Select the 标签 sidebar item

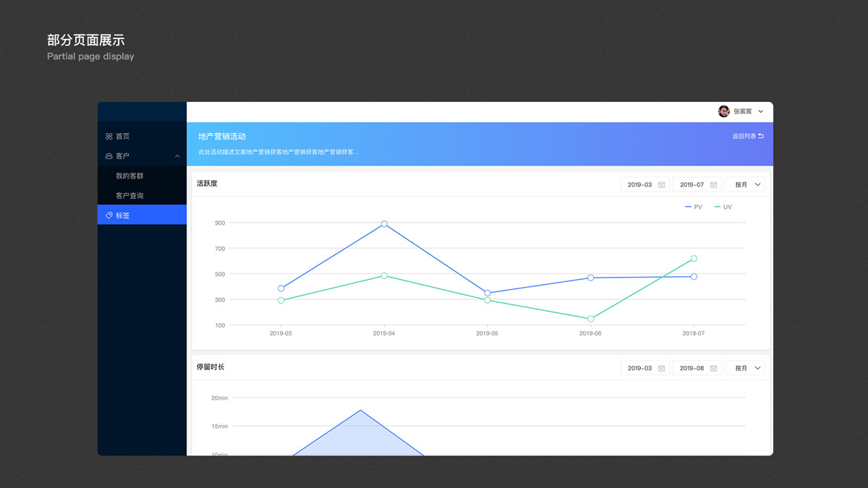tap(142, 215)
